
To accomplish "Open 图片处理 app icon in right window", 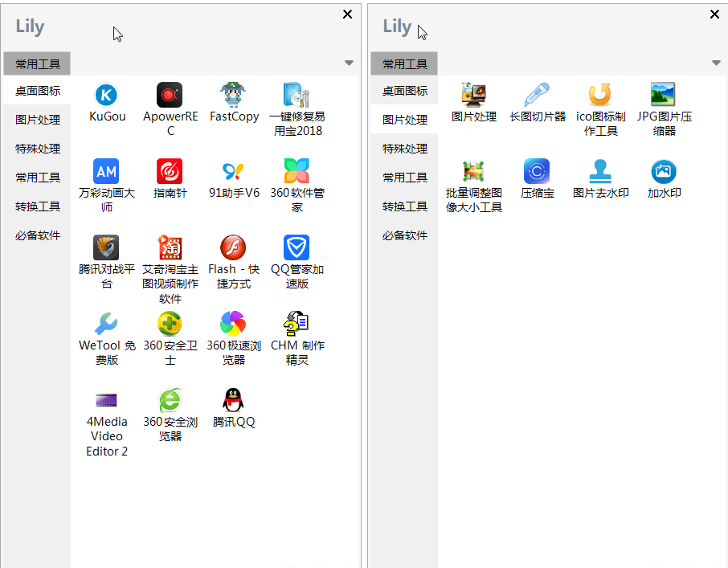I will click(473, 95).
